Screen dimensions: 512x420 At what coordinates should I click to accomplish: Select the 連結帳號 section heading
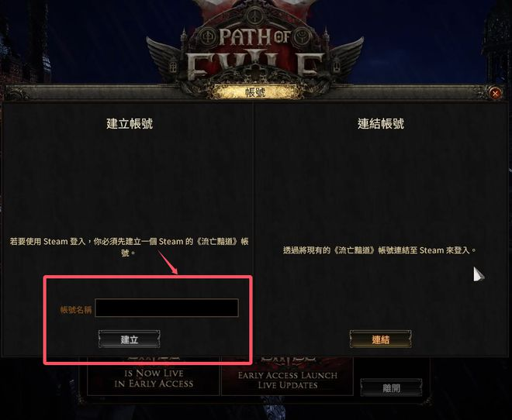point(381,123)
